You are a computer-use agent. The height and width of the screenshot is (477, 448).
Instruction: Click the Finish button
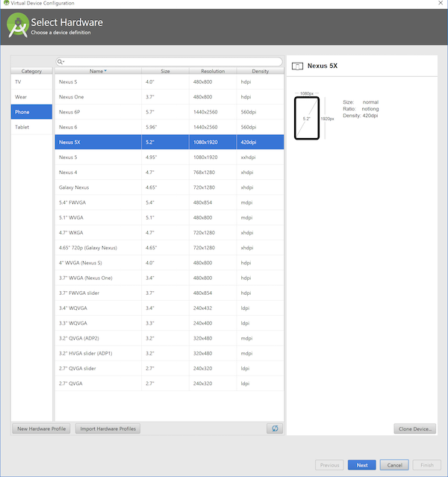pos(426,465)
